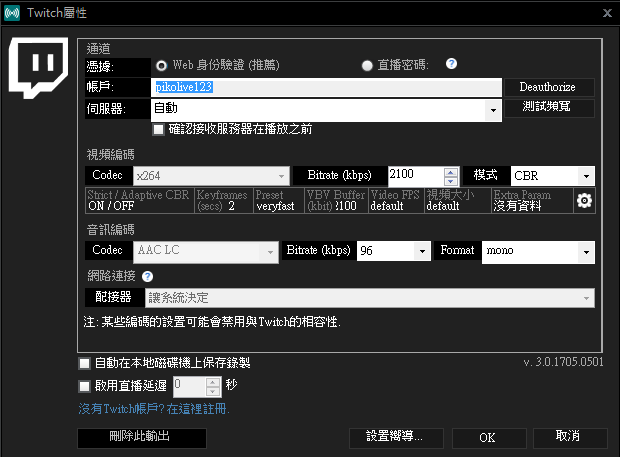The image size is (620, 457).
Task: Open the Format mono dropdown
Action: tap(538, 252)
